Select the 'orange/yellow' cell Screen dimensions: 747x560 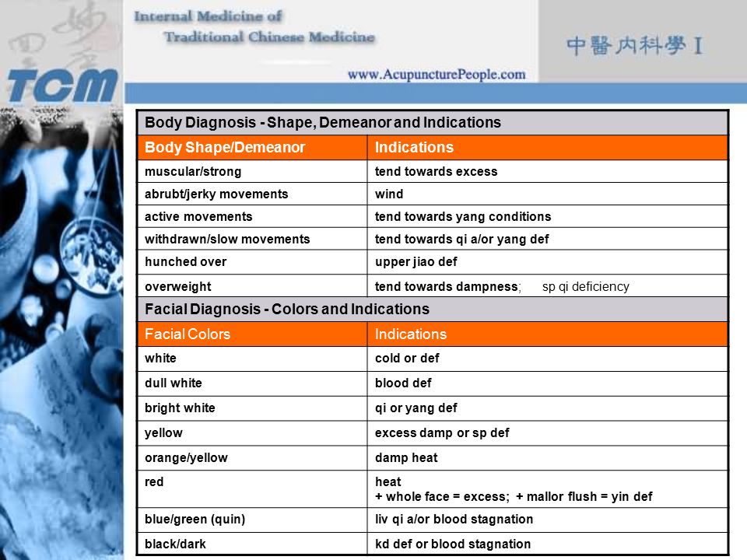point(252,457)
